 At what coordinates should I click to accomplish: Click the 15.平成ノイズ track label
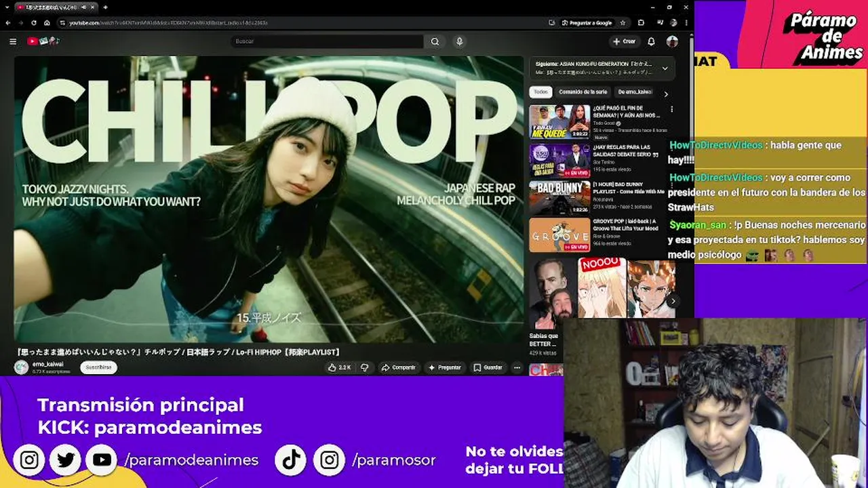click(x=269, y=317)
